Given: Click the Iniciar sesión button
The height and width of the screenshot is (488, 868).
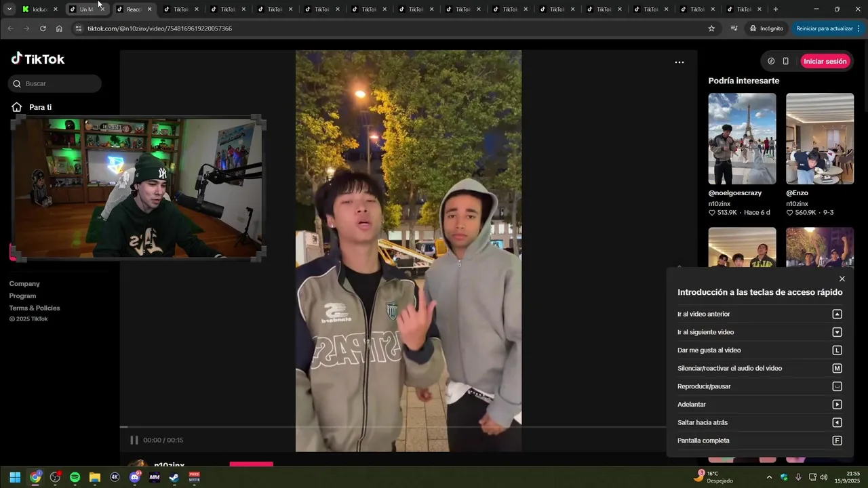Looking at the screenshot, I should coord(825,61).
